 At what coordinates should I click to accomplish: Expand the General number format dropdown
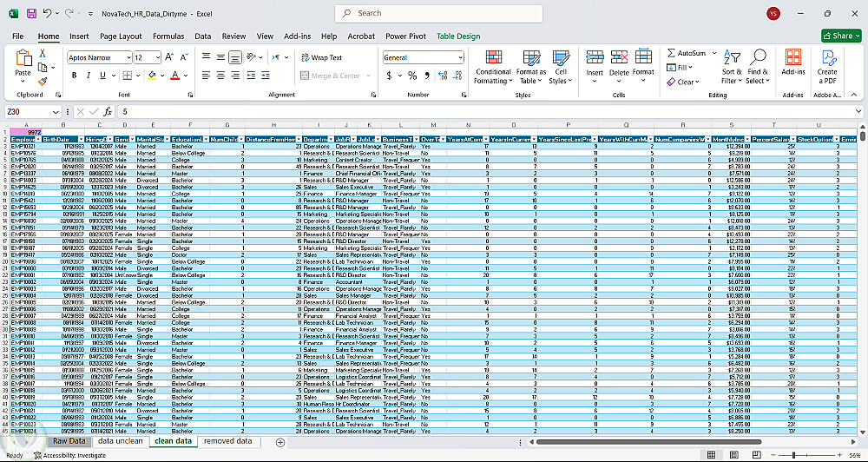(x=461, y=57)
